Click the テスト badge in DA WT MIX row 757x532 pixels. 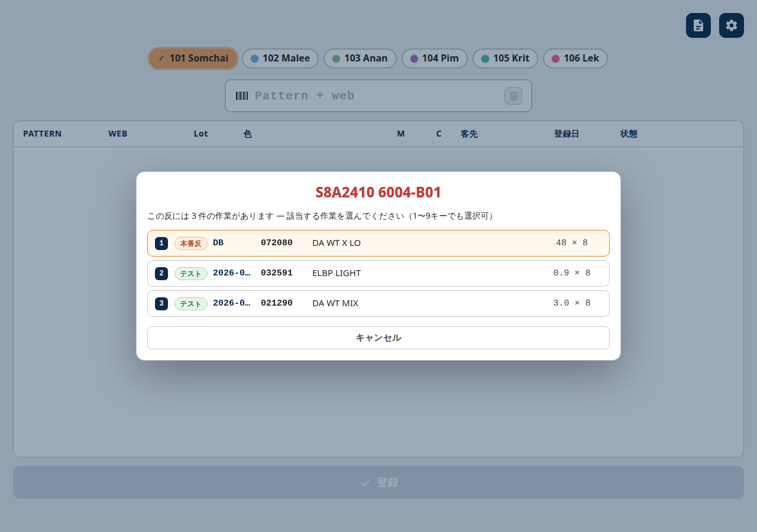point(191,304)
